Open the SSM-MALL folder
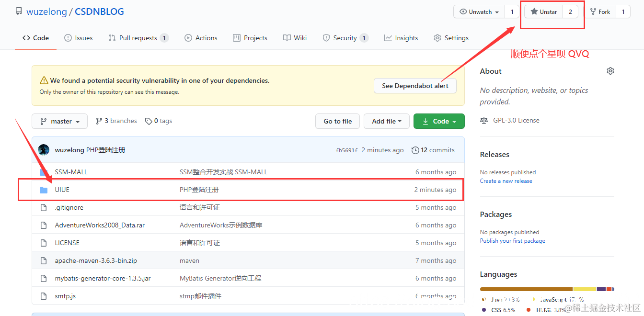Image resolution: width=644 pixels, height=316 pixels. point(71,172)
